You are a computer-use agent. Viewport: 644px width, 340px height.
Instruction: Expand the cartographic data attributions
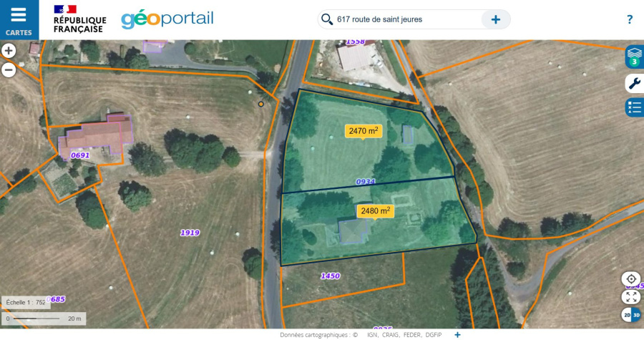(457, 334)
